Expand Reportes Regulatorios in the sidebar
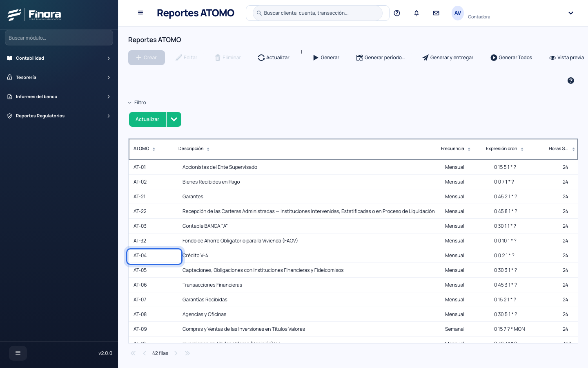 coord(59,116)
